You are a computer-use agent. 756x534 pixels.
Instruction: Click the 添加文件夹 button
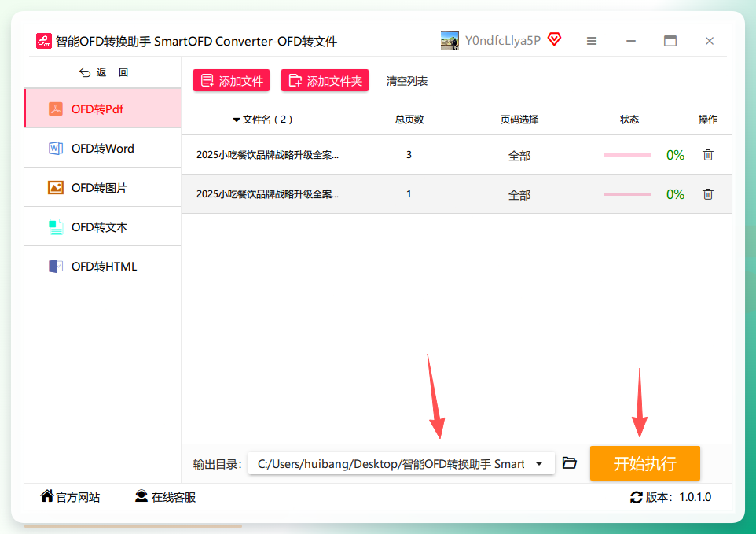coord(325,80)
